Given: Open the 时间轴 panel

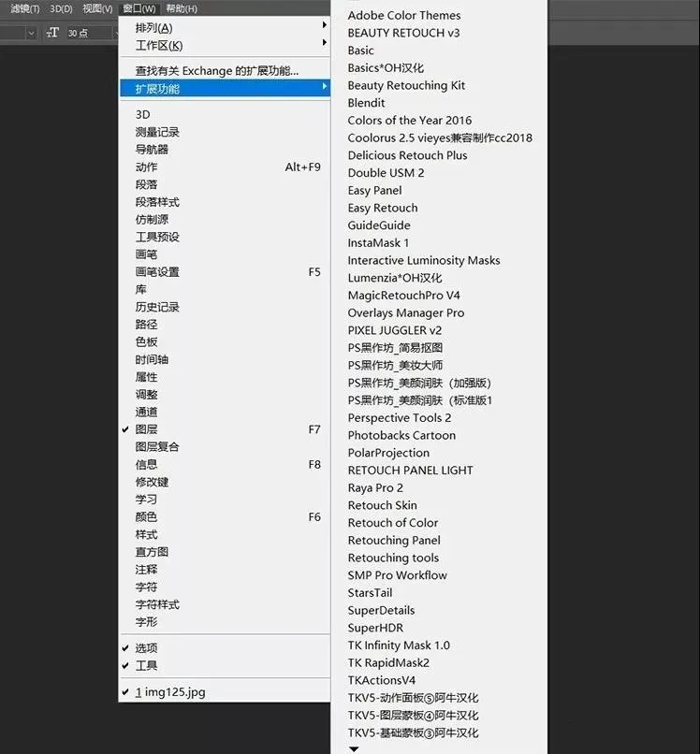Looking at the screenshot, I should tap(225, 359).
